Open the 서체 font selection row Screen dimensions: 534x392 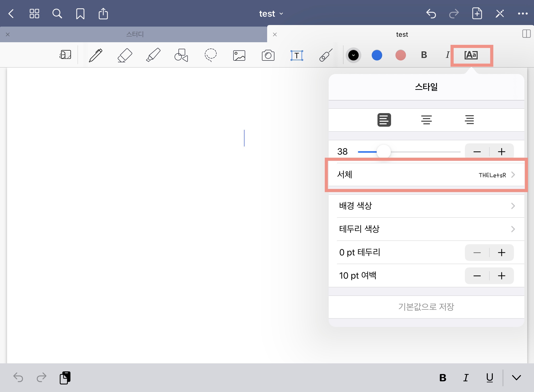click(426, 175)
